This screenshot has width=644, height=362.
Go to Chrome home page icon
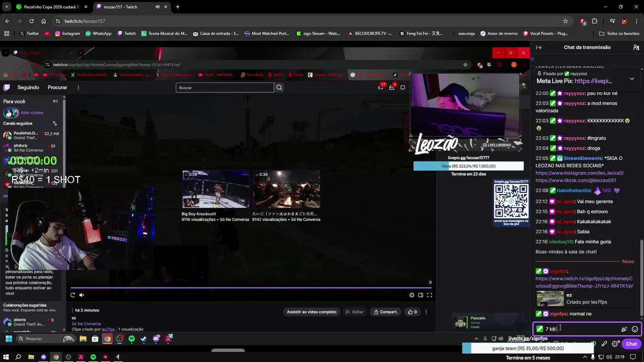coord(44,21)
